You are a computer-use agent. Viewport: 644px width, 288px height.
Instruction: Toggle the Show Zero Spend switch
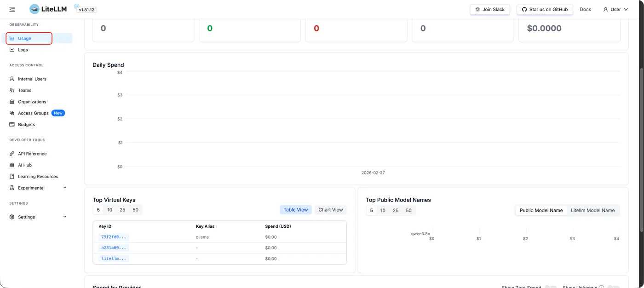click(x=550, y=287)
